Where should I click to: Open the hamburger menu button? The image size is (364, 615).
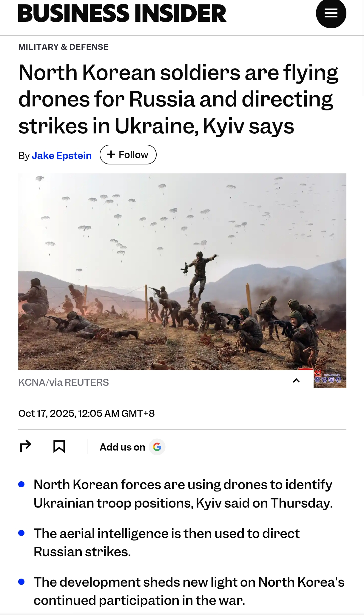coord(331,13)
